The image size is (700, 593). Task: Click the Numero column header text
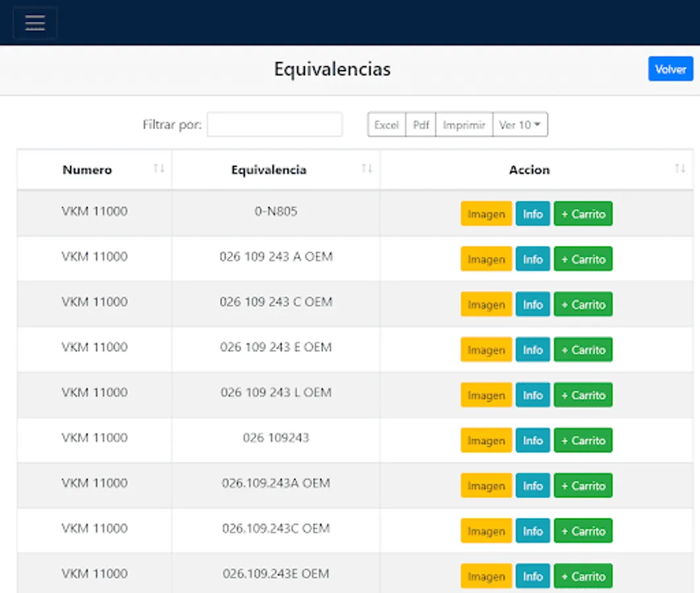coord(87,170)
